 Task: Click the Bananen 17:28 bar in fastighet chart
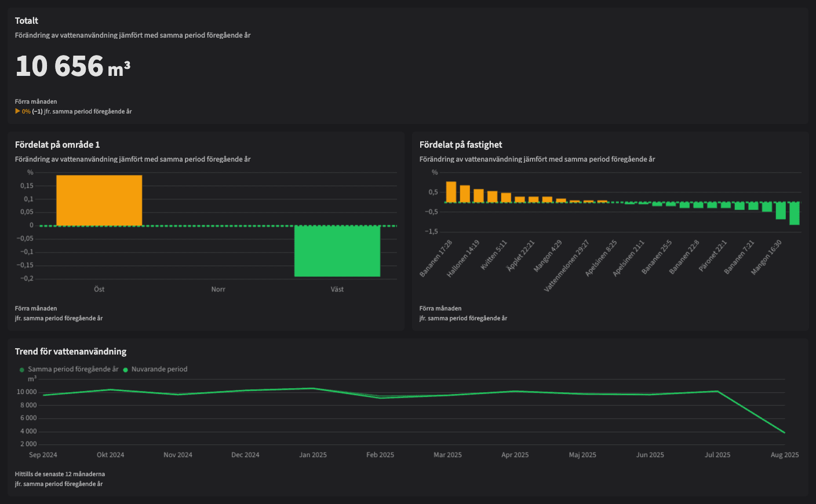click(452, 191)
